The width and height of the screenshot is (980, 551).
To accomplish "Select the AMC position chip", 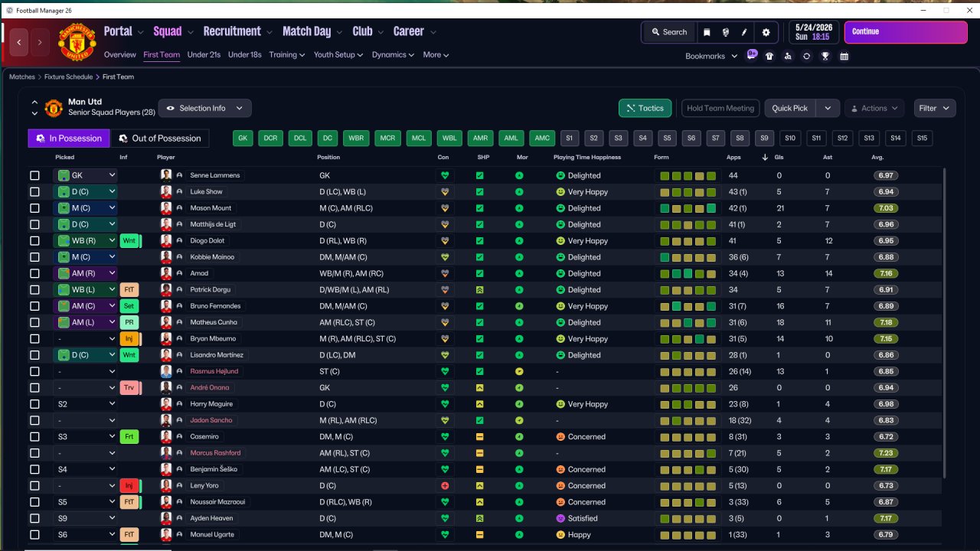I will click(x=542, y=139).
